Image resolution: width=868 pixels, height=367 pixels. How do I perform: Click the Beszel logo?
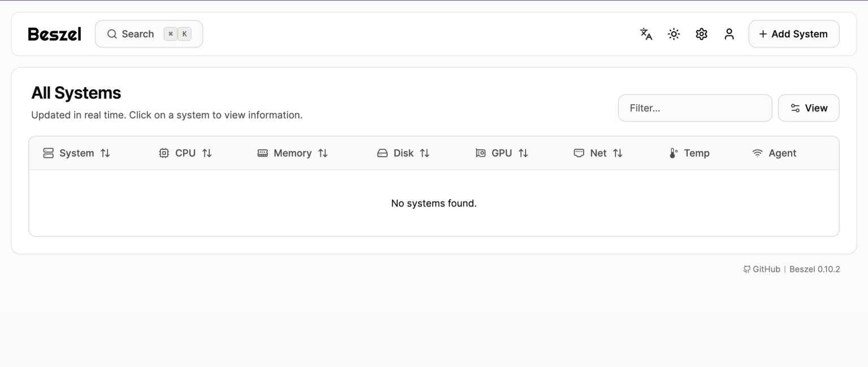(x=54, y=34)
